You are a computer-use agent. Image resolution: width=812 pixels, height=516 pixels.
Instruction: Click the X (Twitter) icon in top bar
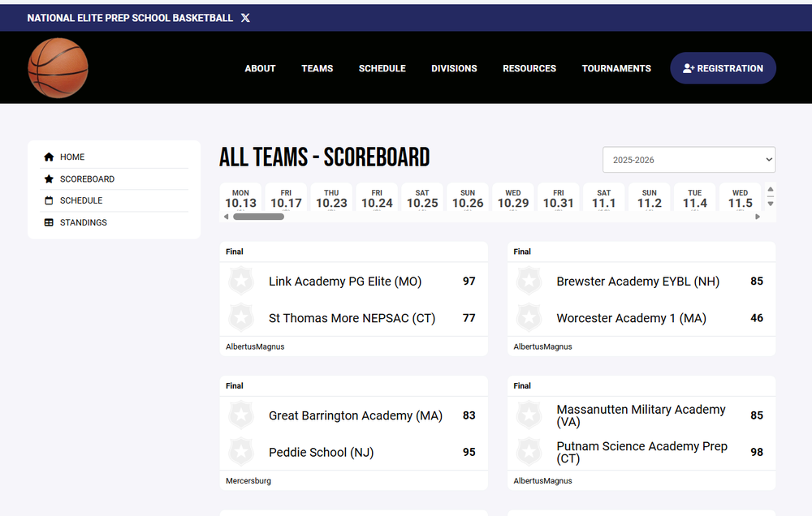pos(245,18)
